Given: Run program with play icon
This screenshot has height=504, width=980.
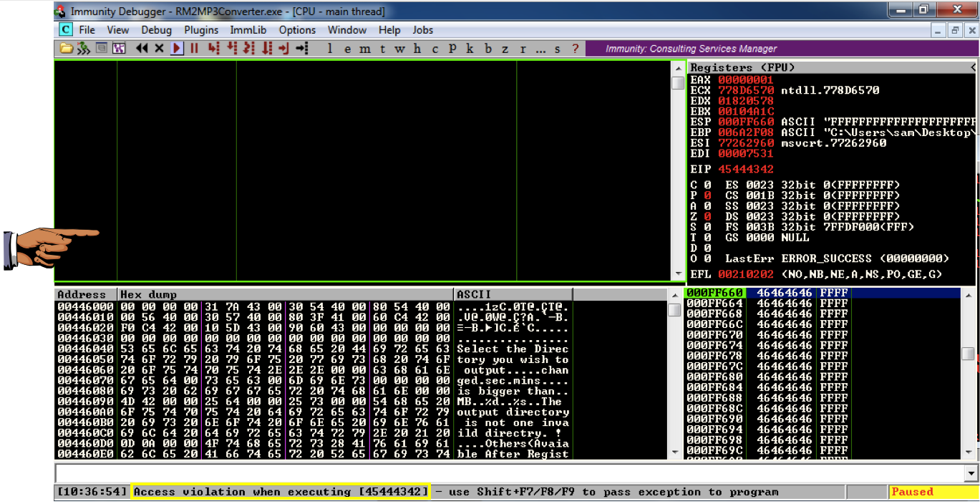Looking at the screenshot, I should pyautogui.click(x=177, y=49).
